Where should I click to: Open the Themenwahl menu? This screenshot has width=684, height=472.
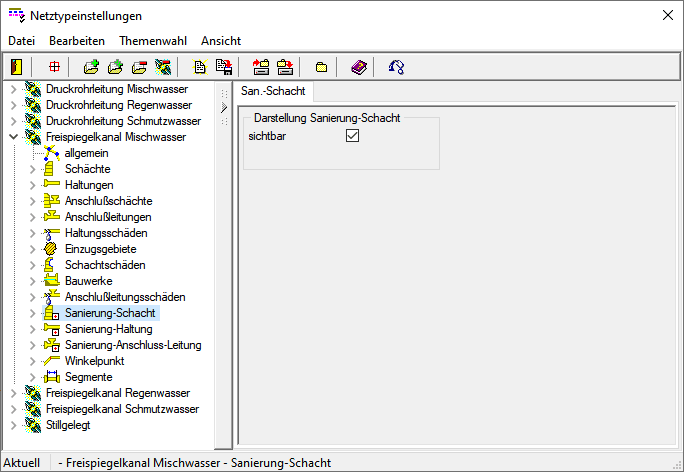point(152,41)
